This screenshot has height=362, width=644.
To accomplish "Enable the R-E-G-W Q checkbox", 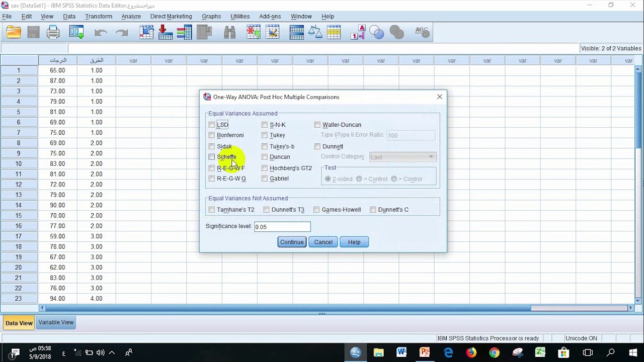I will coord(212,178).
